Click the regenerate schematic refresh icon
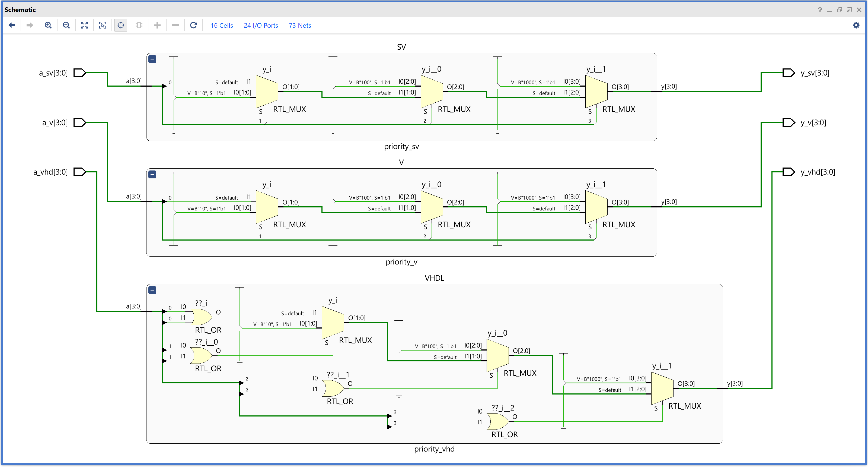This screenshot has height=467, width=868. tap(193, 25)
